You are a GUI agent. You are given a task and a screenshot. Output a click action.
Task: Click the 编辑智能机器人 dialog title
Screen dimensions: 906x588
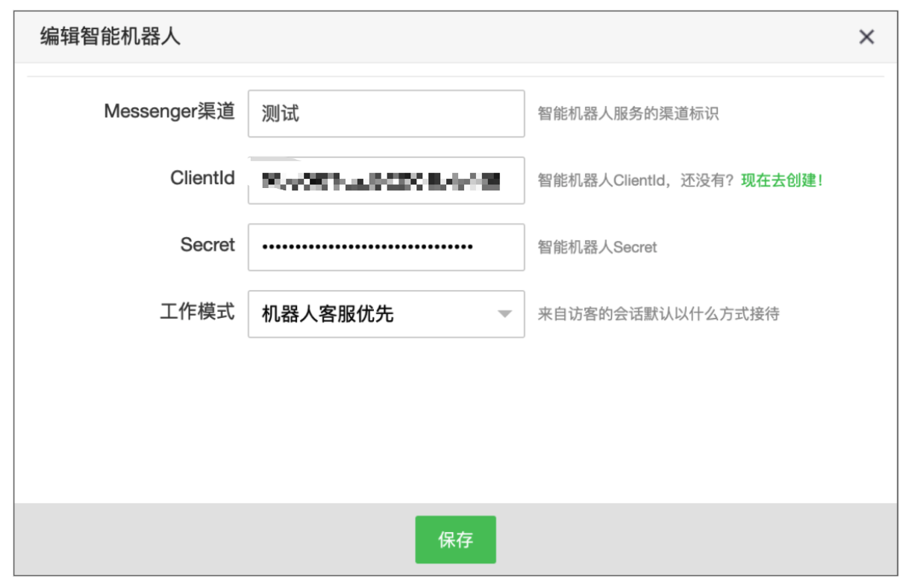coord(110,37)
